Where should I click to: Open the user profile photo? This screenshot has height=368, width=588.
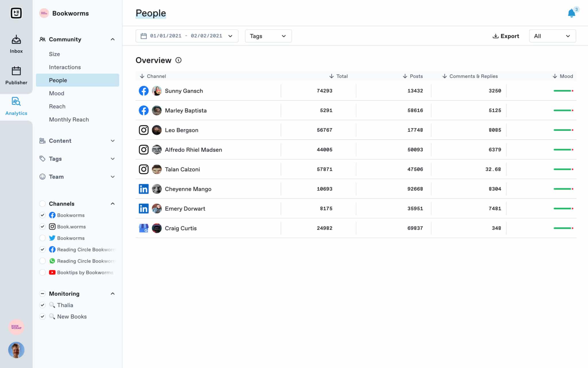click(16, 350)
